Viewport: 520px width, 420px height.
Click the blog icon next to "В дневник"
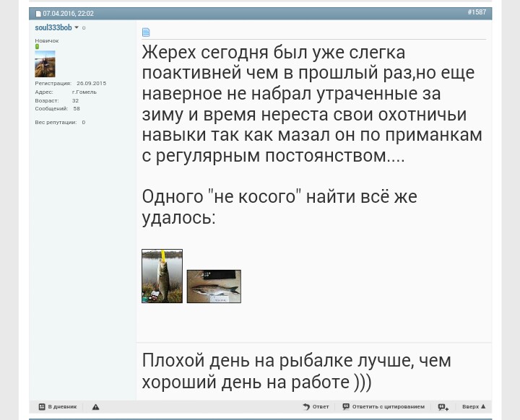(42, 407)
